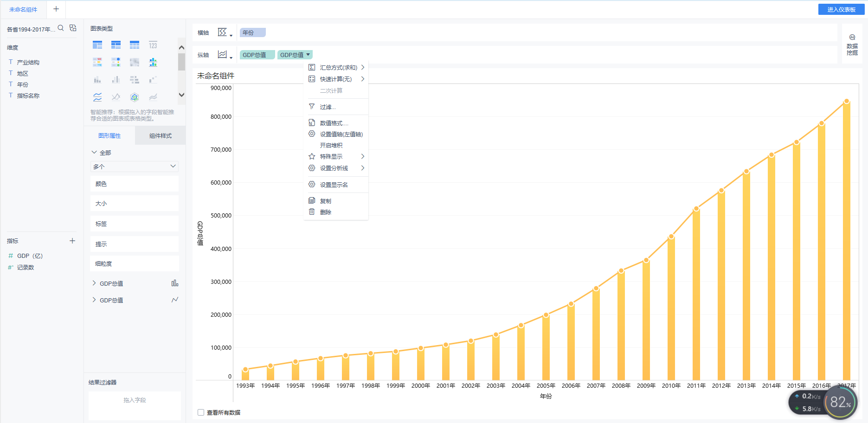Select the grouped table chart type icon
868x423 pixels.
pos(97,45)
